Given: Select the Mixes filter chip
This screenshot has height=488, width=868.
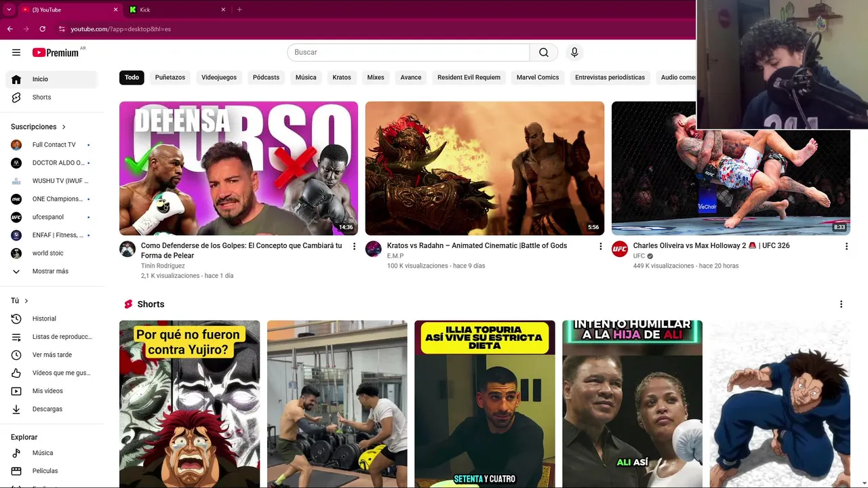Looking at the screenshot, I should [x=376, y=77].
